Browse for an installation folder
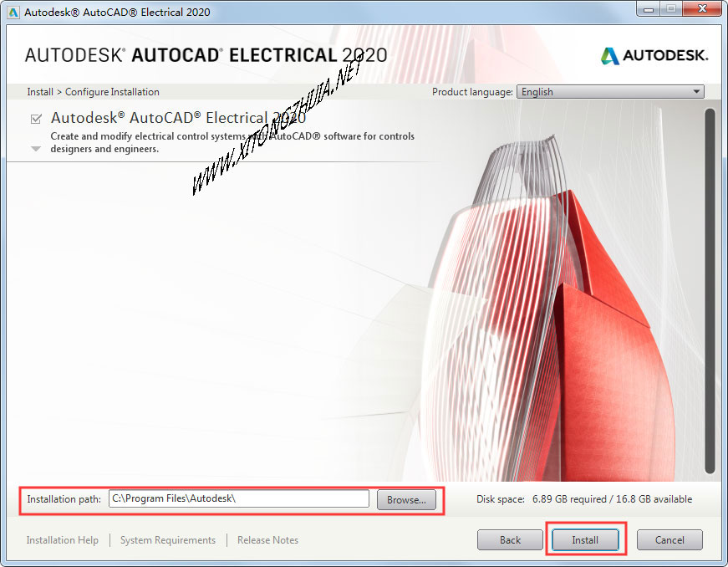Screen dimensions: 728x567 click(x=406, y=499)
